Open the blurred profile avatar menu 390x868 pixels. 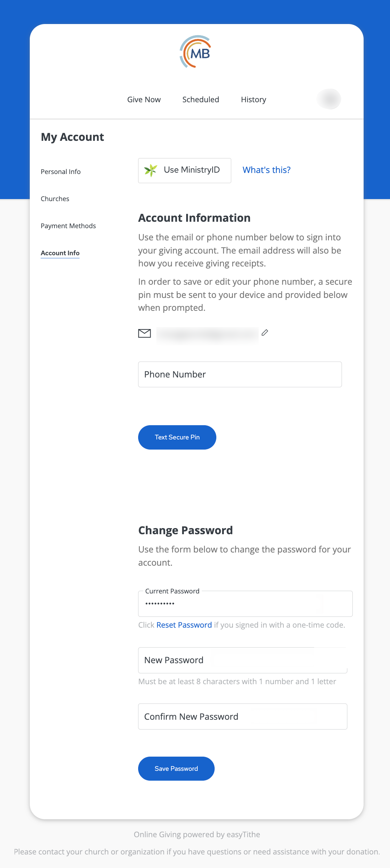pos(329,99)
